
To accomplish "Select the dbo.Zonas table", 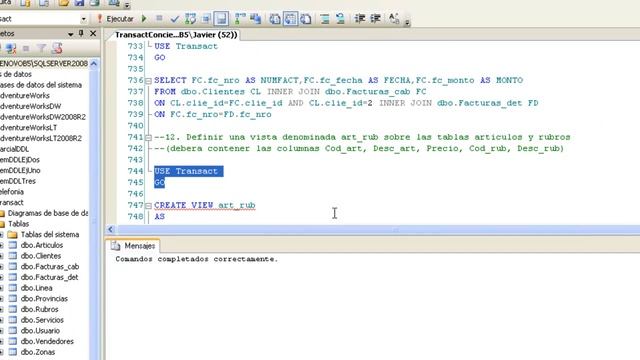I will click(x=38, y=352).
